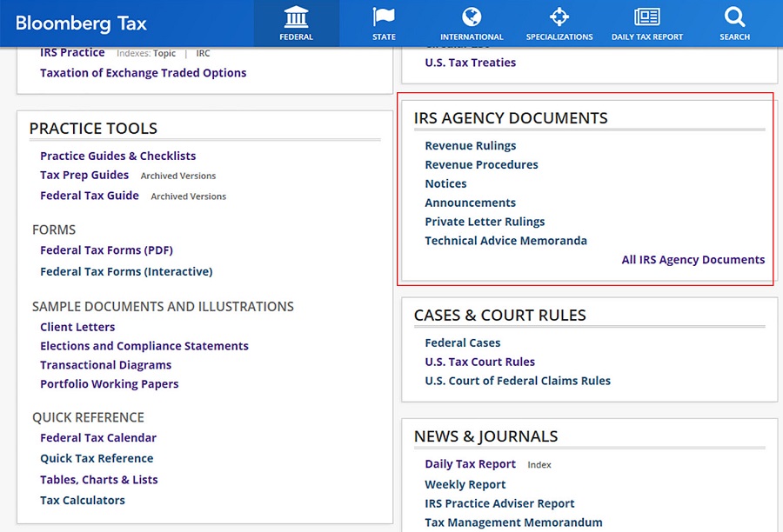Open the State flag icon
Image resolution: width=783 pixels, height=532 pixels.
(384, 17)
